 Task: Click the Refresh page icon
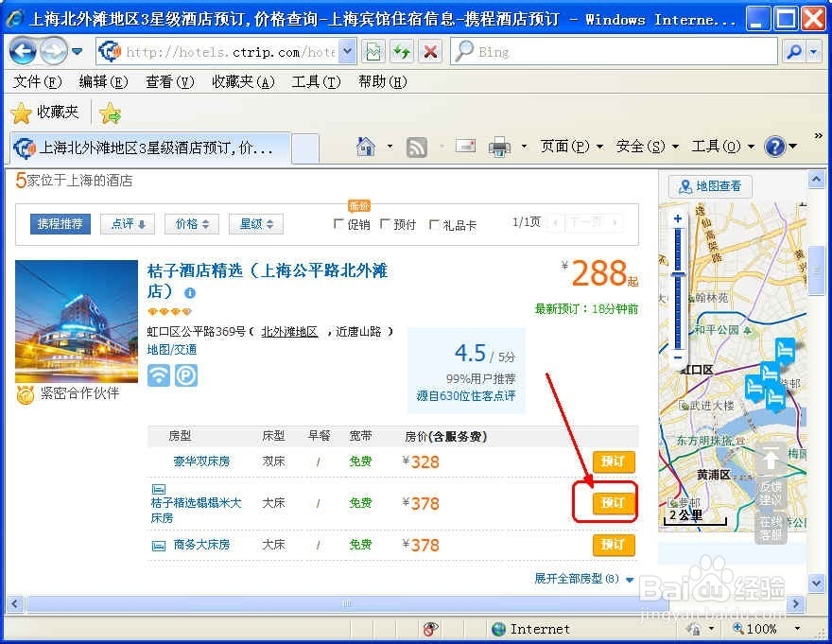(402, 52)
